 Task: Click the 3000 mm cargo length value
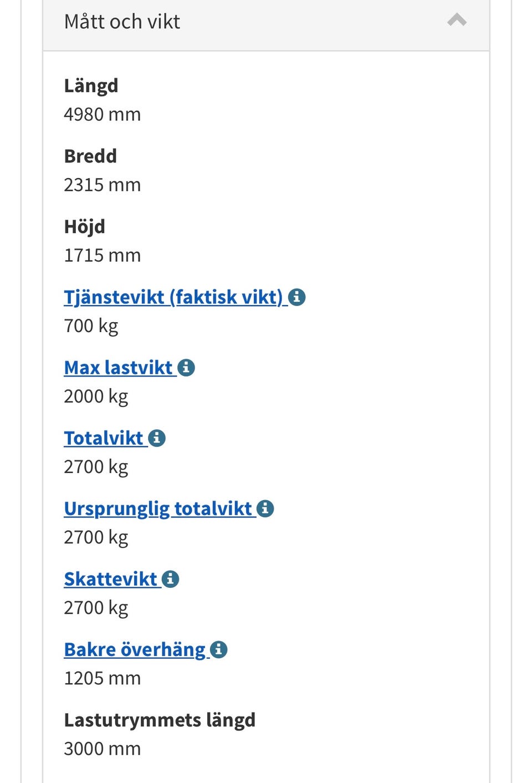coord(103,749)
